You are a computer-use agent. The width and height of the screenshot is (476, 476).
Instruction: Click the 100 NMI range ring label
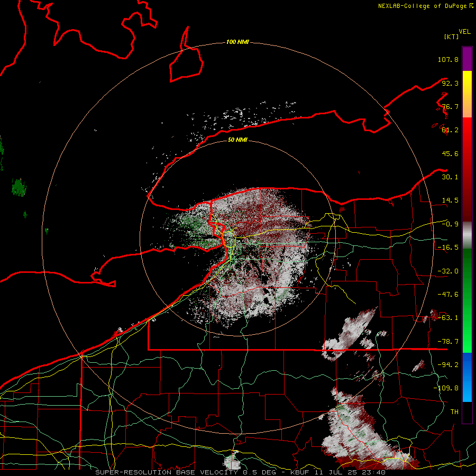point(237,42)
